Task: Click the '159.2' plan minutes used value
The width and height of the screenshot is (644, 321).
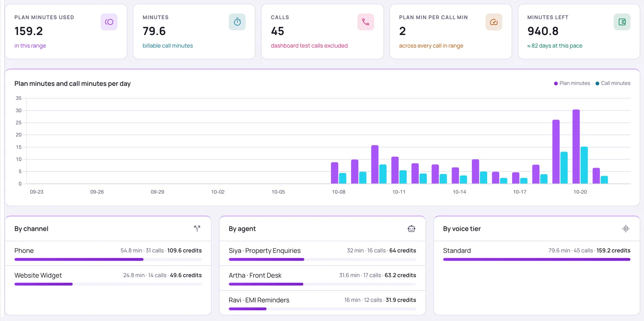Action: 29,31
